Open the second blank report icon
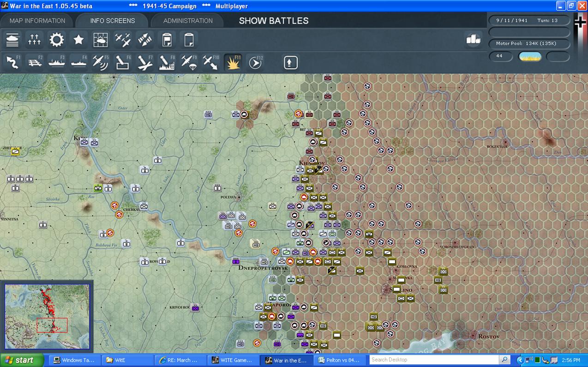 (189, 40)
